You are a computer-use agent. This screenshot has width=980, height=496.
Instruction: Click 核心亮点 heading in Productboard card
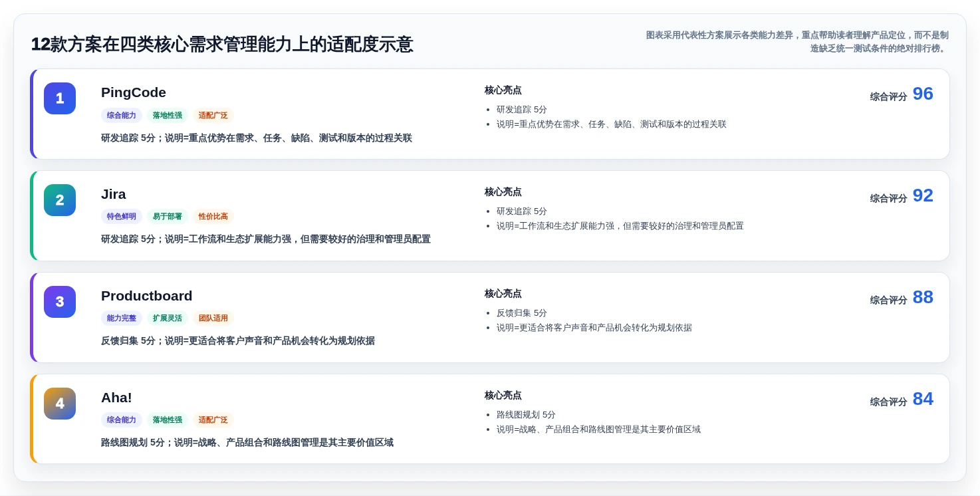[503, 294]
